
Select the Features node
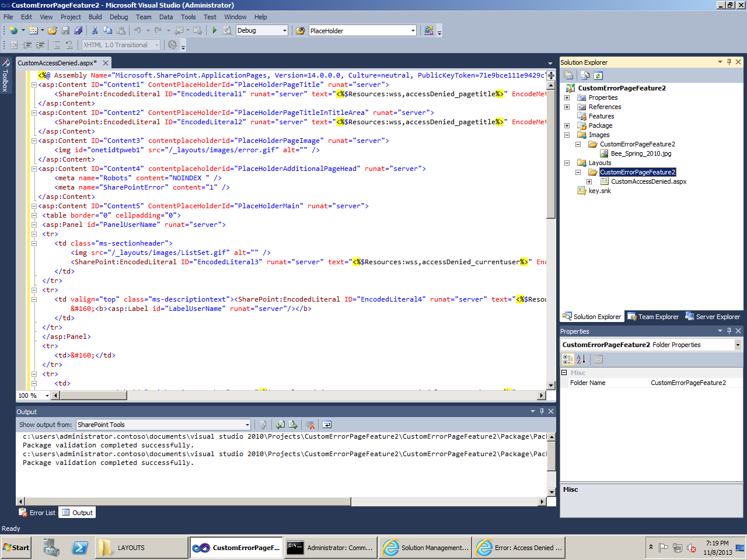click(601, 116)
